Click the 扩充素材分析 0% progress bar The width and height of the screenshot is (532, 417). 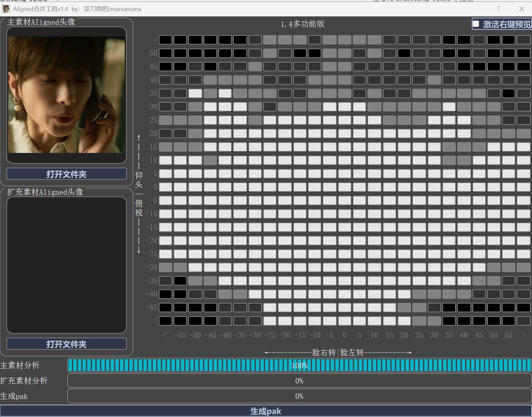[x=299, y=381]
